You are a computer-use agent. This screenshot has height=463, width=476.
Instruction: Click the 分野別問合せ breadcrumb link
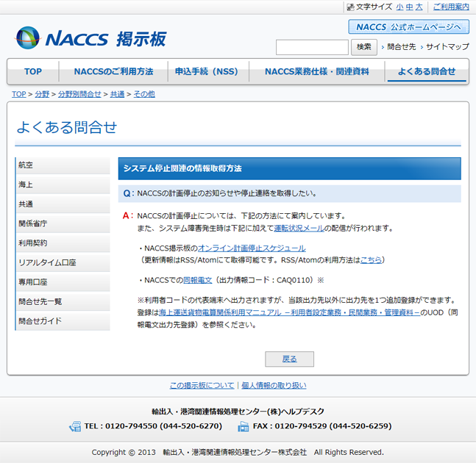(79, 94)
